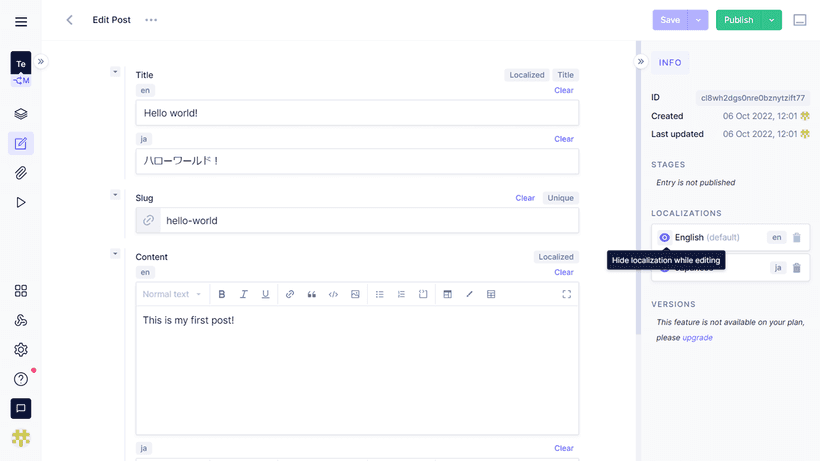Image resolution: width=820 pixels, height=461 pixels.
Task: Clear the Japanese content
Action: pyautogui.click(x=564, y=448)
